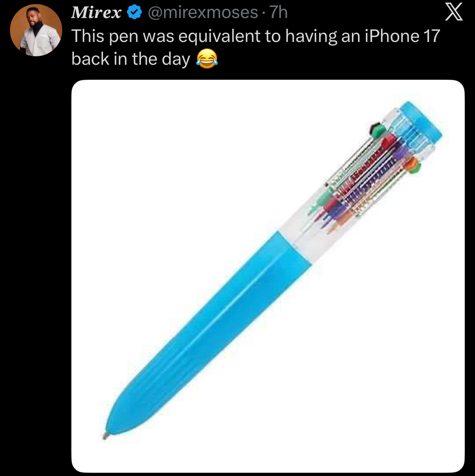Open the @mirexmoses handle link
The height and width of the screenshot is (476, 475).
coord(203,13)
